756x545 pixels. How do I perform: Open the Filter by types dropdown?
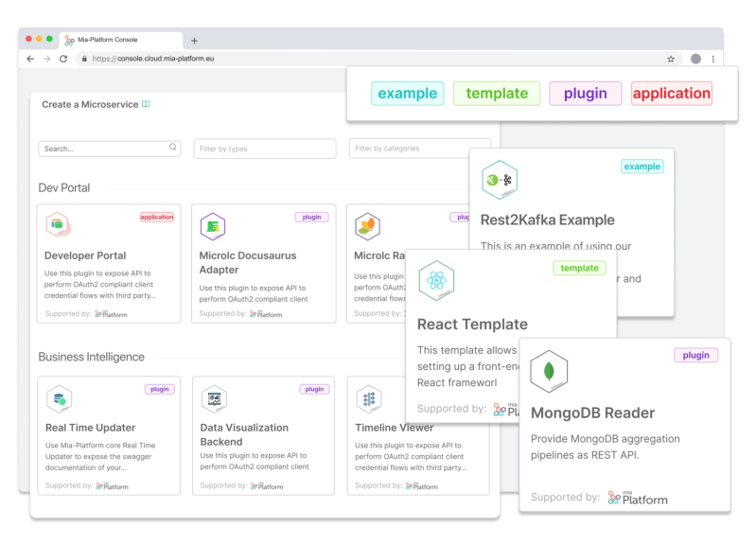[x=265, y=149]
